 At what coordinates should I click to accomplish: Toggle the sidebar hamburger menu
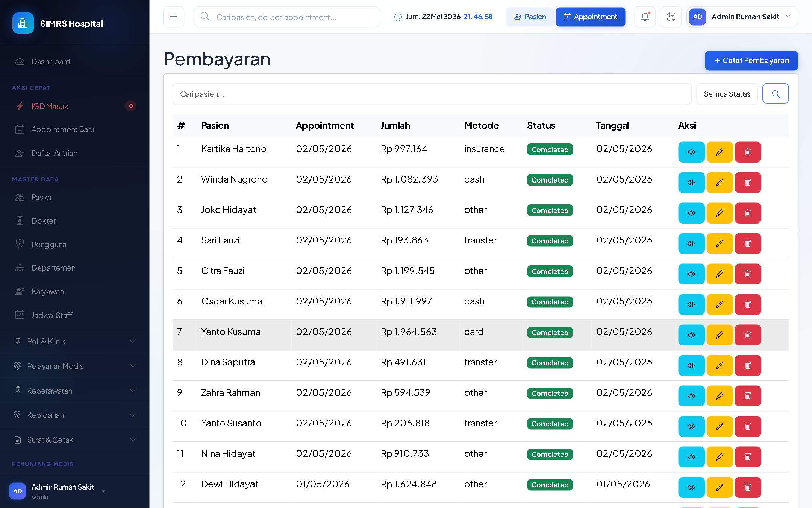pos(174,17)
